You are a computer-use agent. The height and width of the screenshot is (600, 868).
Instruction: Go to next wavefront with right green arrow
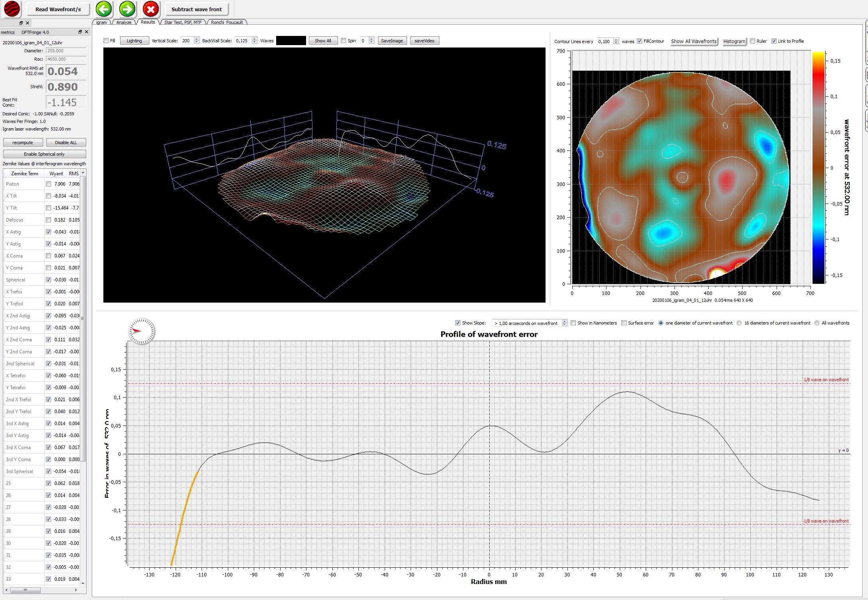(127, 9)
